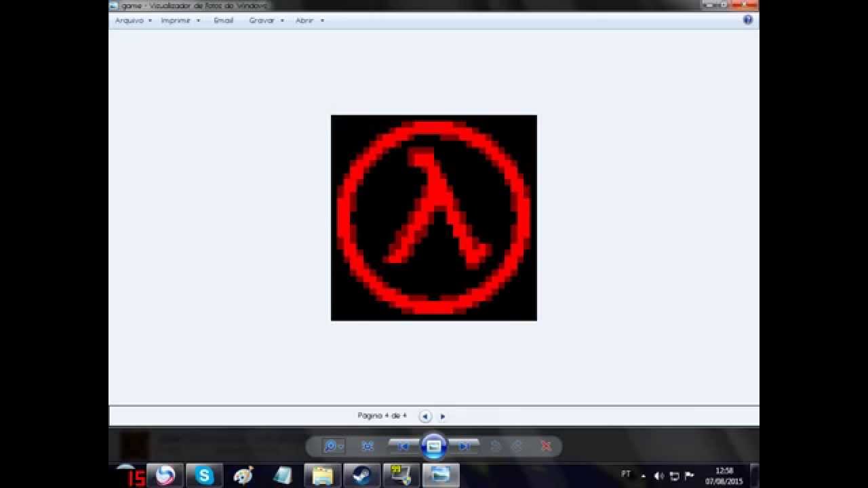Click the Email menu item
The width and height of the screenshot is (868, 488).
pos(222,20)
